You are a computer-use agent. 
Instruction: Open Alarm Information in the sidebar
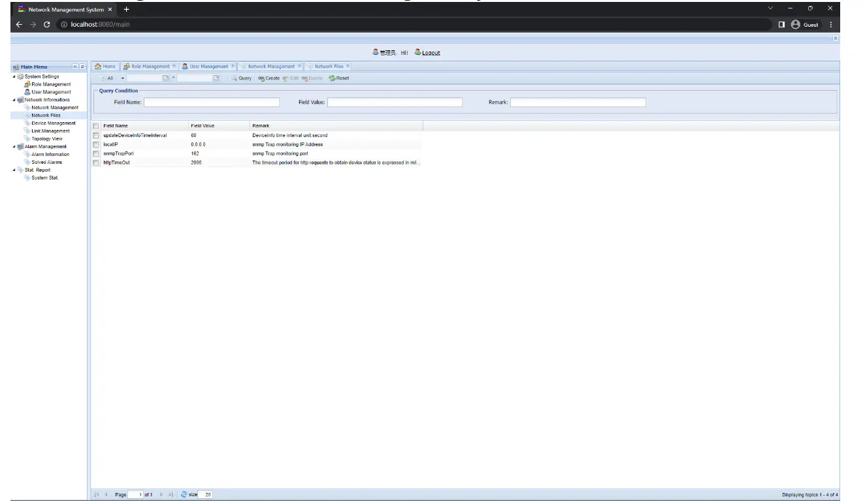[51, 154]
